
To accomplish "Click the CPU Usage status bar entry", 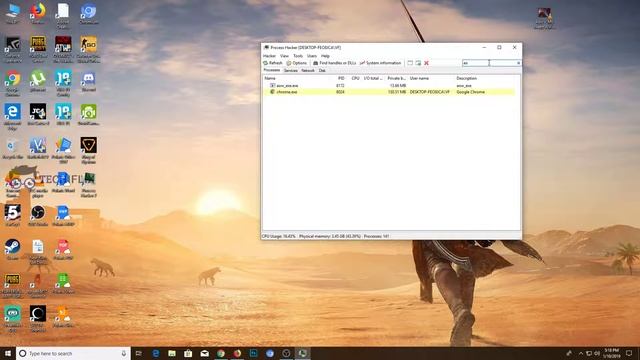I will (x=279, y=236).
